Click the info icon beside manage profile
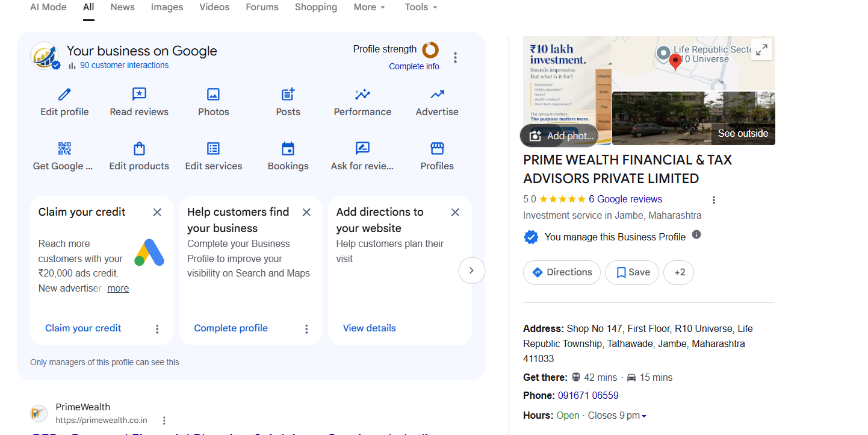The width and height of the screenshot is (868, 435). coord(696,234)
